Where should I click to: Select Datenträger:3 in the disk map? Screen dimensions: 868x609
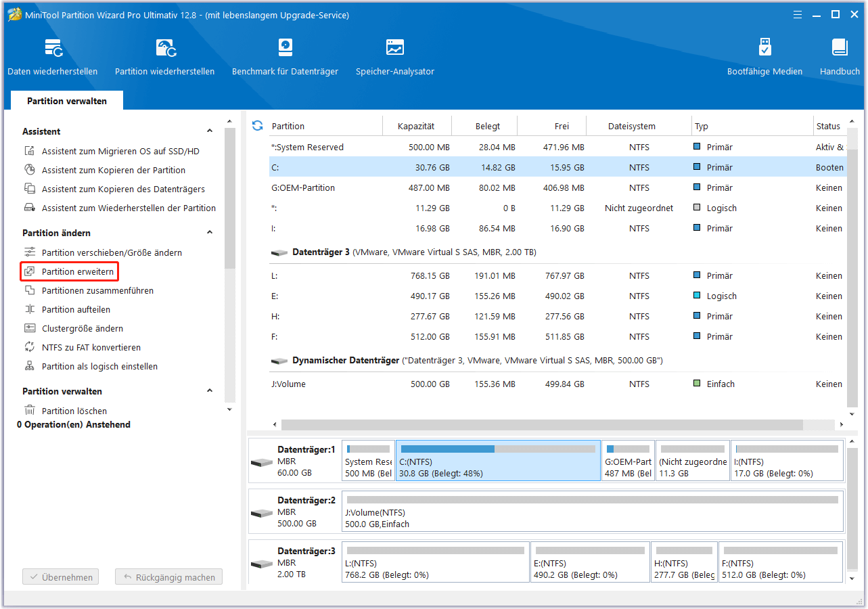[x=295, y=562]
